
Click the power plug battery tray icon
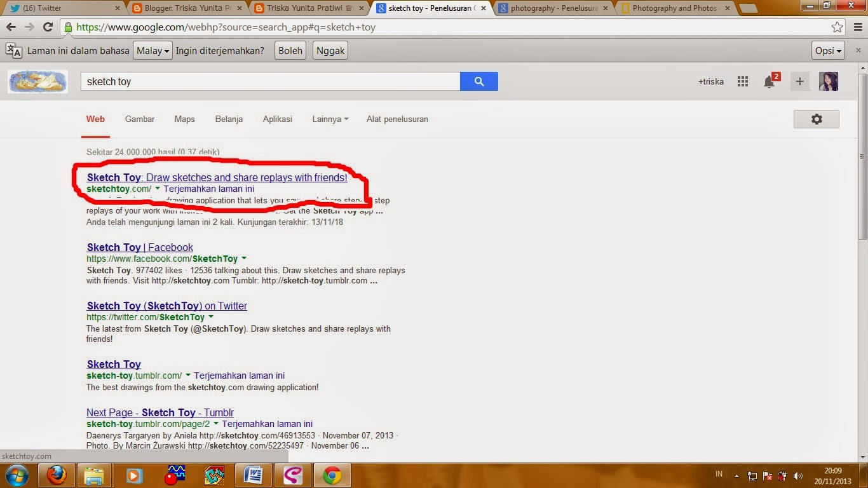782,475
